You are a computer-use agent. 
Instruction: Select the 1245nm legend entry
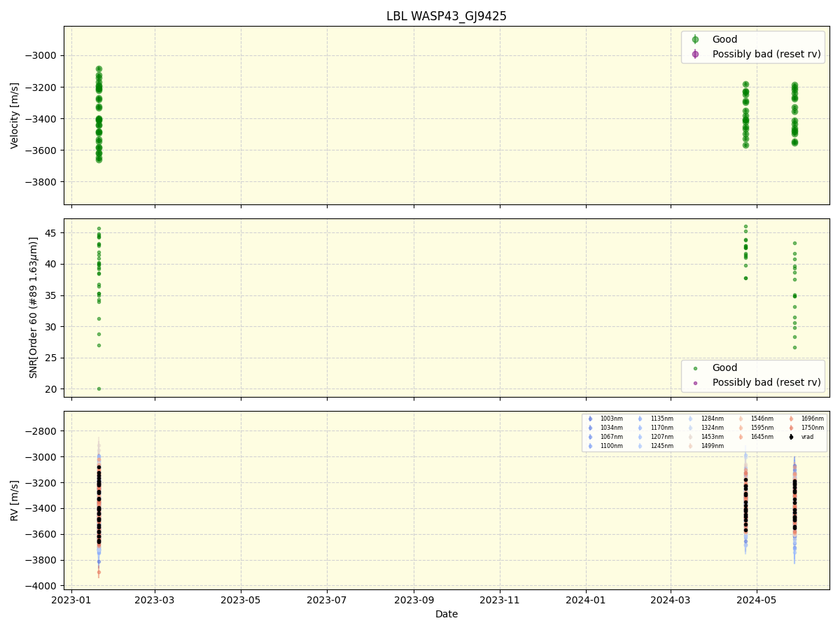tap(661, 446)
